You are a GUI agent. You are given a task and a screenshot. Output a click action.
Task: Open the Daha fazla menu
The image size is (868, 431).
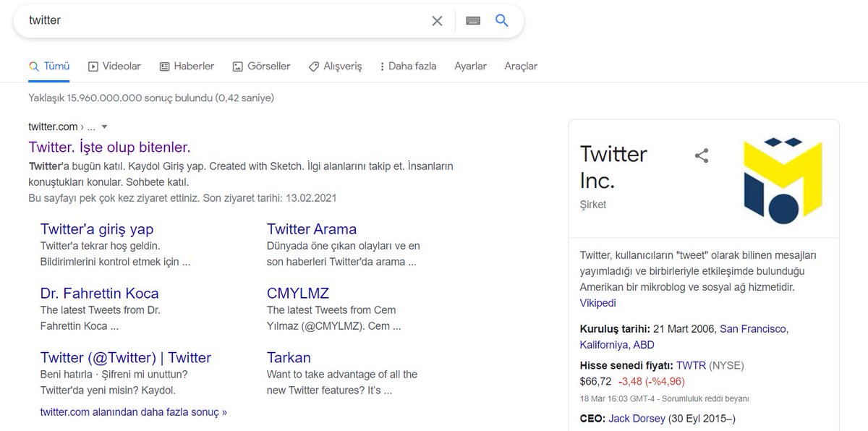tap(408, 66)
